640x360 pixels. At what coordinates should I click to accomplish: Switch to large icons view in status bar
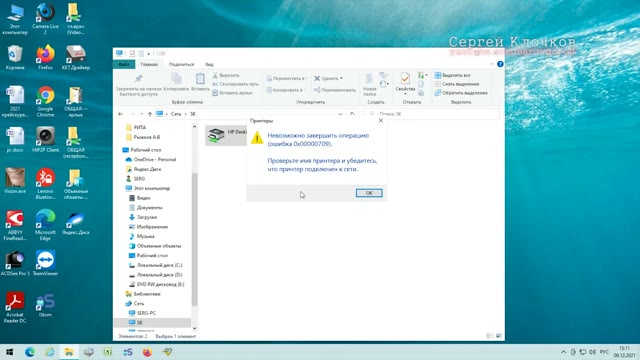(498, 336)
